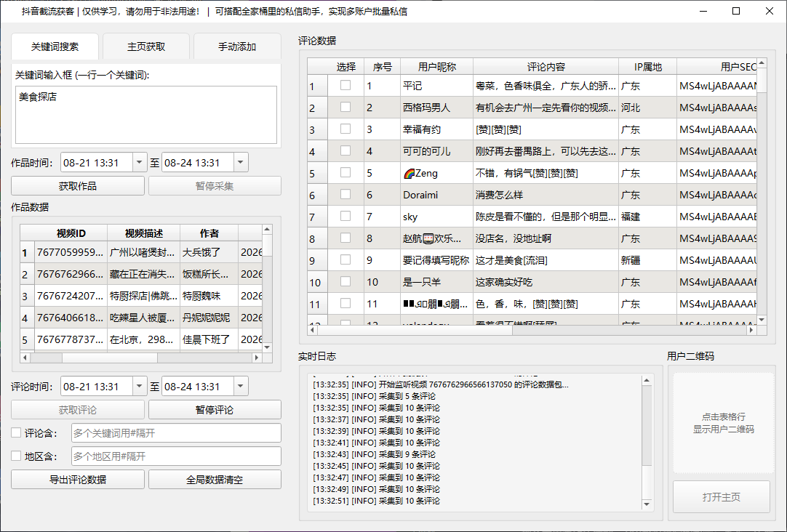Clear all data via 全局数据清空
The height and width of the screenshot is (532, 787).
[215, 480]
